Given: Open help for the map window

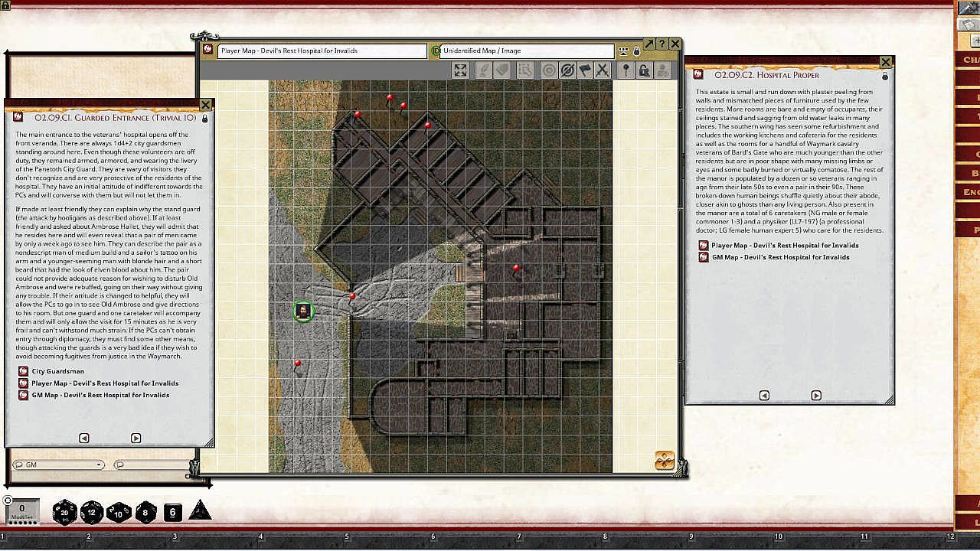Looking at the screenshot, I should point(662,44).
